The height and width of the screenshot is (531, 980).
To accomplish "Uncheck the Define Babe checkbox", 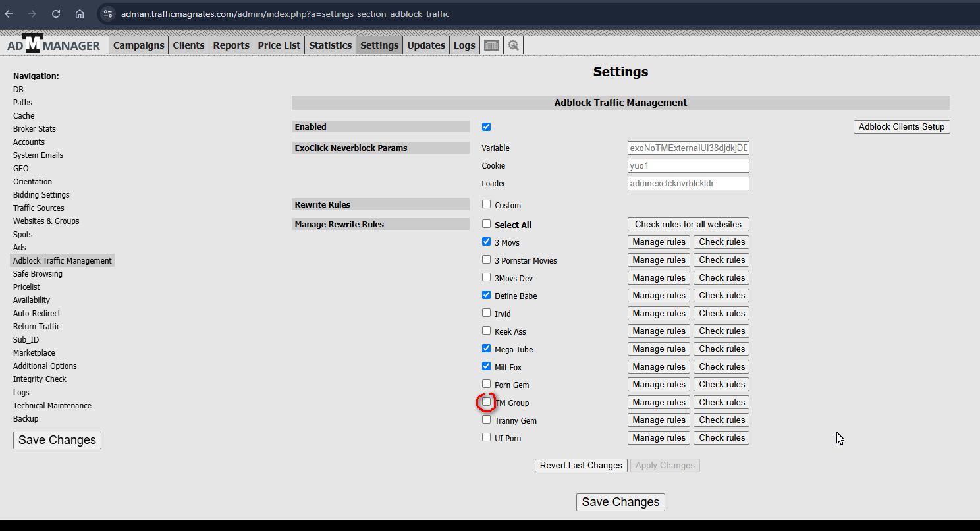I will (x=486, y=295).
